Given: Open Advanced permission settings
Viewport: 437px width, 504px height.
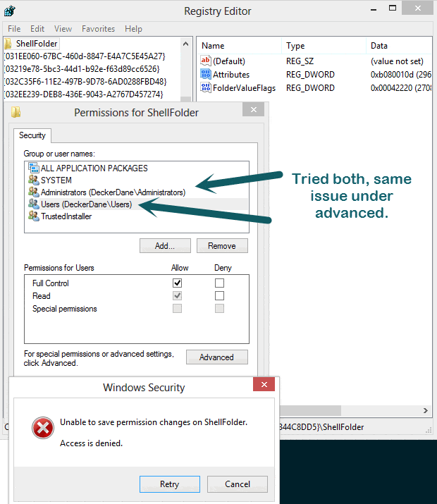Looking at the screenshot, I should [217, 357].
